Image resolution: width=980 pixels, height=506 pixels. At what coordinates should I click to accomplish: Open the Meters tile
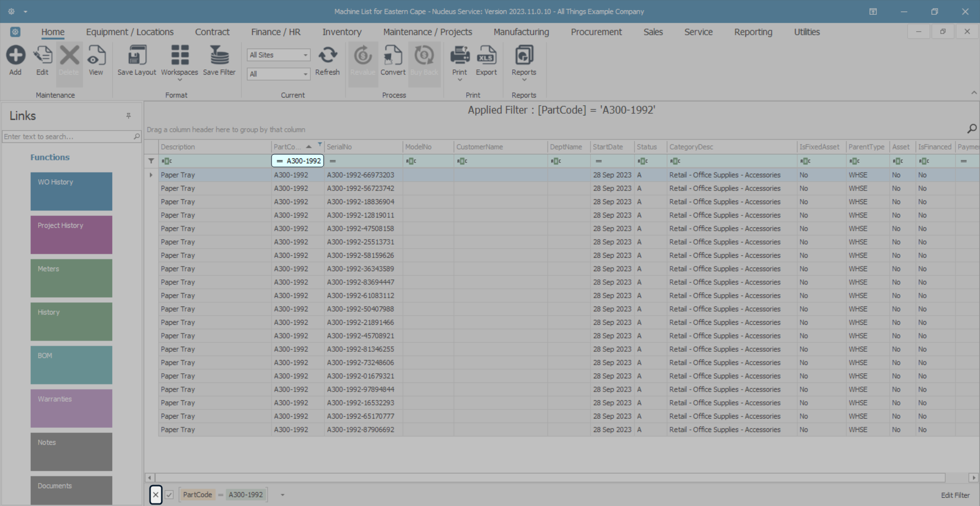pos(71,278)
